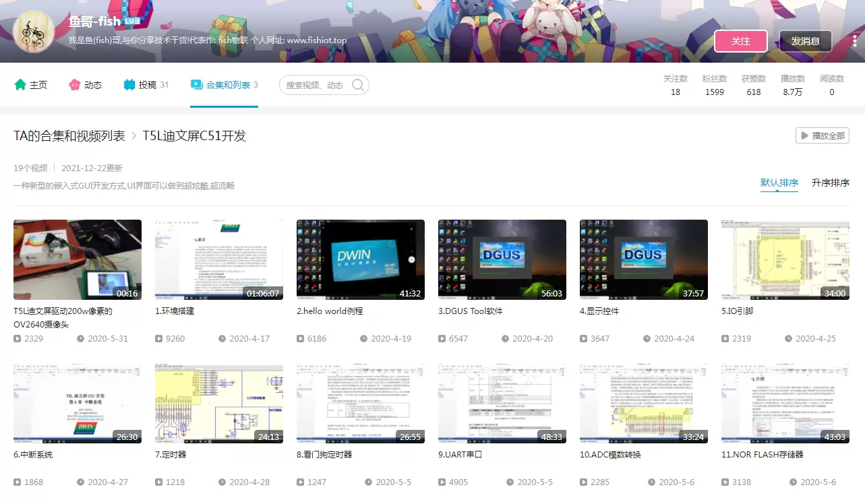The image size is (865, 504).
Task: Open the 4.显示控件 video thumbnail
Action: coord(644,259)
